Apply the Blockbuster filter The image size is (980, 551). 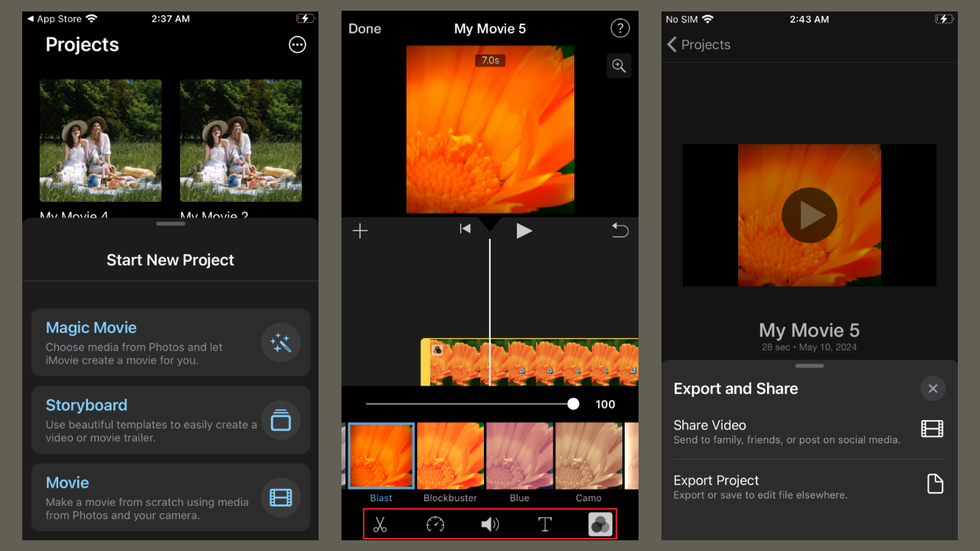click(x=450, y=455)
